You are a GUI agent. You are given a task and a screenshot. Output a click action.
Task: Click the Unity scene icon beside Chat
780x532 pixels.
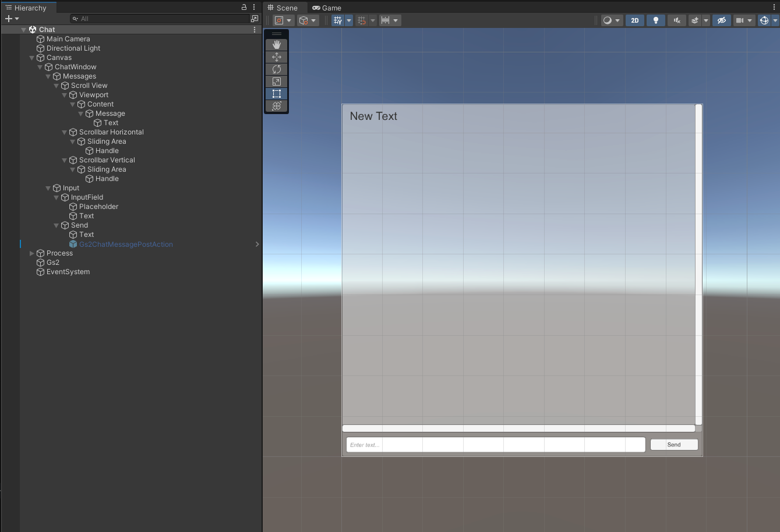pyautogui.click(x=33, y=30)
